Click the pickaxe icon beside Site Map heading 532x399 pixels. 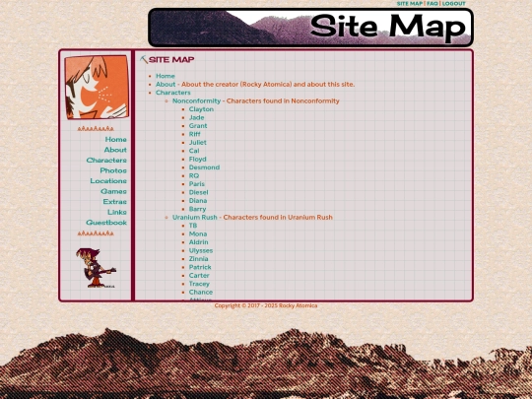[144, 60]
